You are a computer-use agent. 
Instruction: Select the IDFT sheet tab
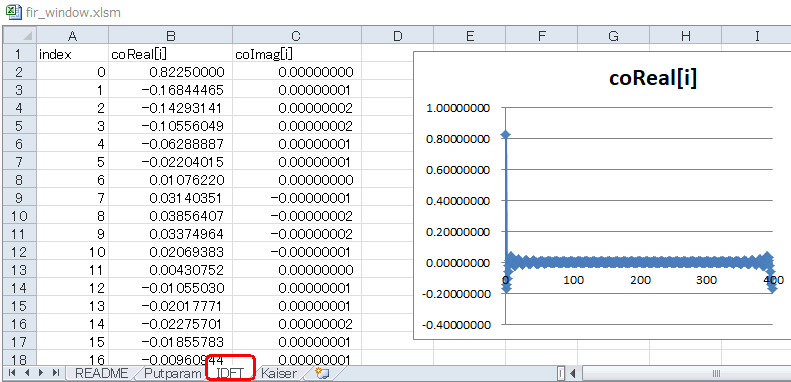coord(230,373)
